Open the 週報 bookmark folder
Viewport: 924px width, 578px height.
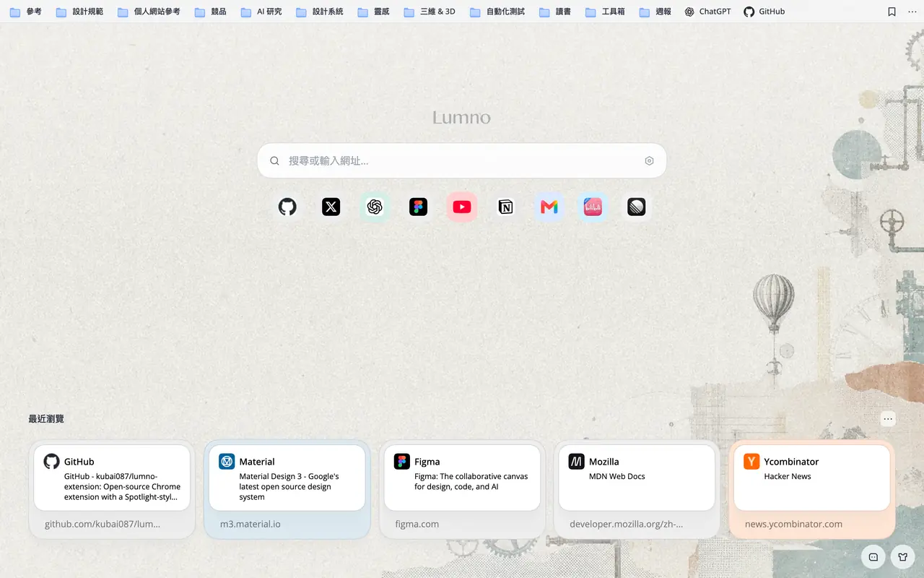coord(655,12)
